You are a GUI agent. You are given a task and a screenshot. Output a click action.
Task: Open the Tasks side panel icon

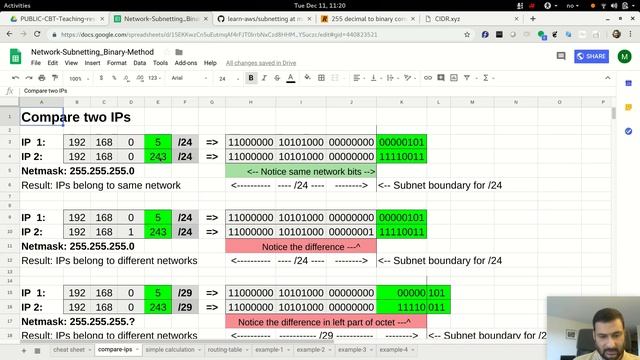click(628, 131)
